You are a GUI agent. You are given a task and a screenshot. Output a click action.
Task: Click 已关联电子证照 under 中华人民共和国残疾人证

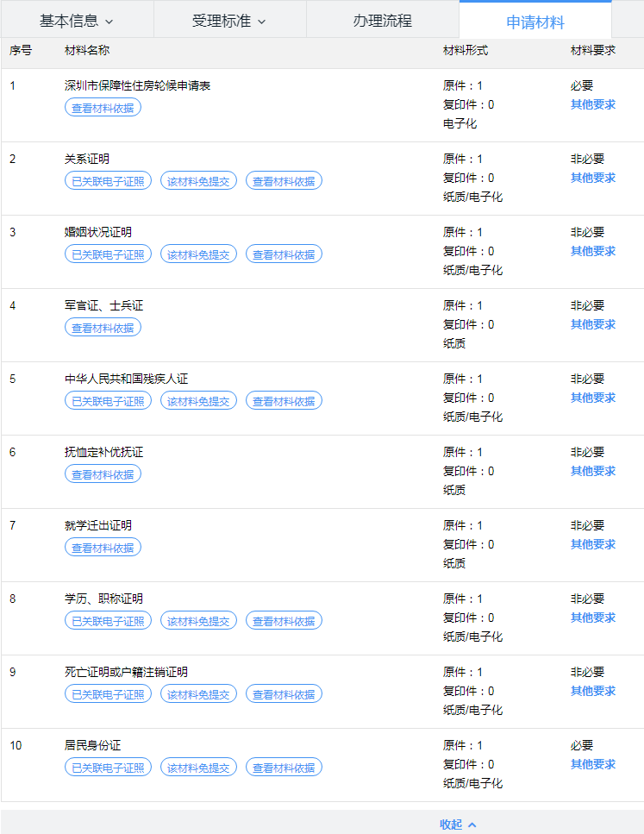click(x=108, y=402)
